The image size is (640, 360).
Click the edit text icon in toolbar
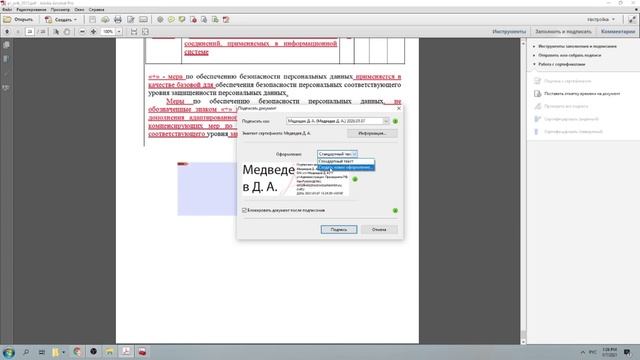(x=131, y=20)
